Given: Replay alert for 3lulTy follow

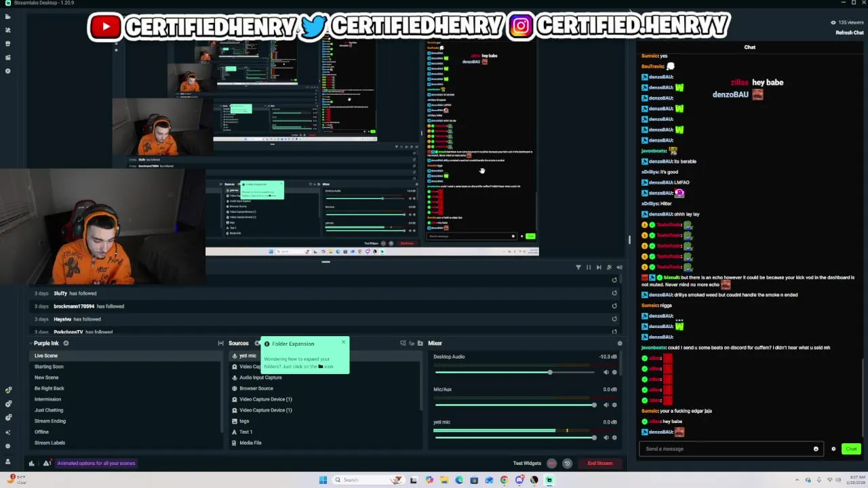Looking at the screenshot, I should 614,293.
